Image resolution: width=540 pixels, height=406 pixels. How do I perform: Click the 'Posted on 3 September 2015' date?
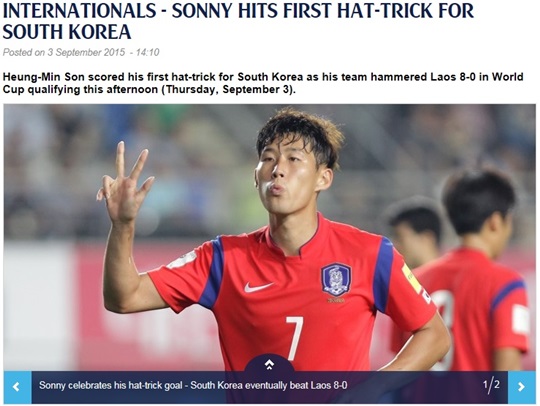click(64, 52)
